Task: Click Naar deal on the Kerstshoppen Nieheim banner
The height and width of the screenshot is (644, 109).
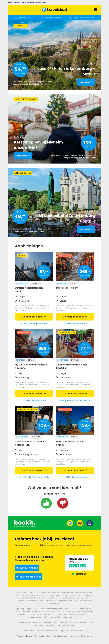Action: click(x=23, y=155)
